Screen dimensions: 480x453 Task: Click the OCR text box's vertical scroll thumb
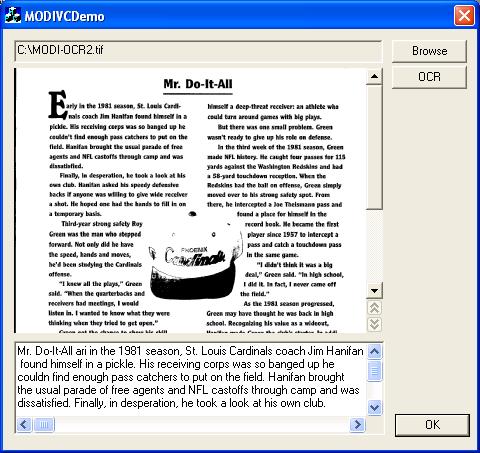pos(374,370)
